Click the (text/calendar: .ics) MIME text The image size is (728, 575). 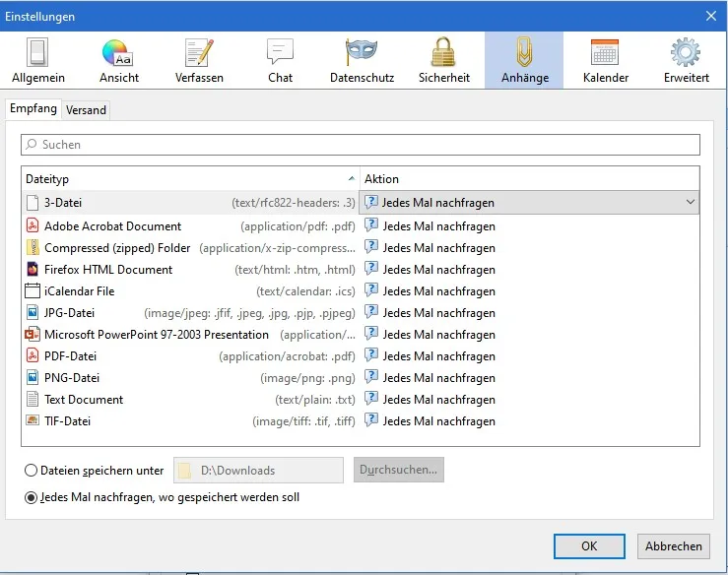pyautogui.click(x=305, y=291)
